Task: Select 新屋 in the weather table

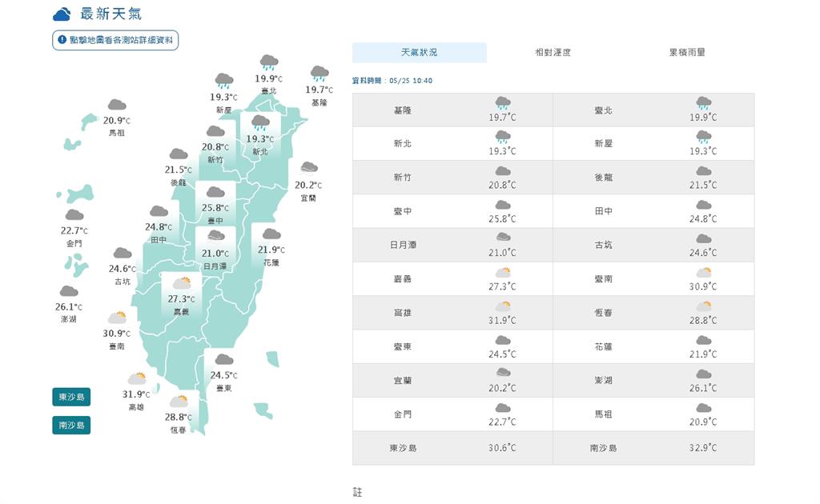Action: click(x=603, y=144)
